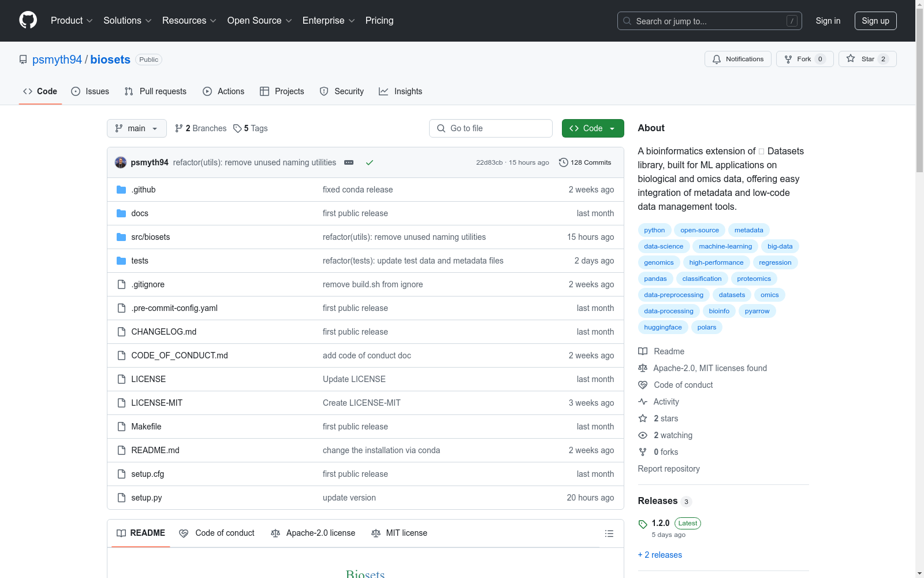This screenshot has height=578, width=924.
Task: Click the repository icon next to psmyth94
Action: tap(23, 60)
